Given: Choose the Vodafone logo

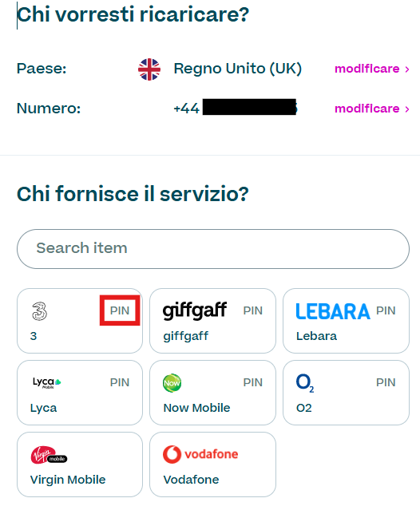Looking at the screenshot, I should 200,454.
